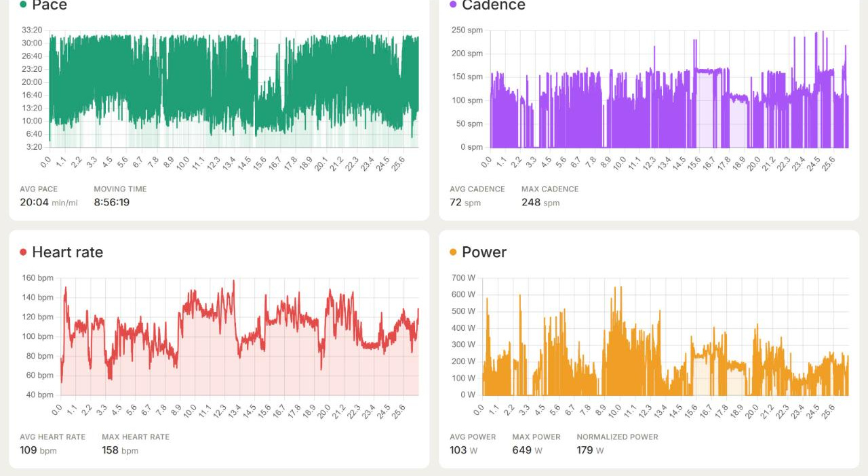Click the AVG CADENCE label
868x476 pixels.
click(x=477, y=189)
